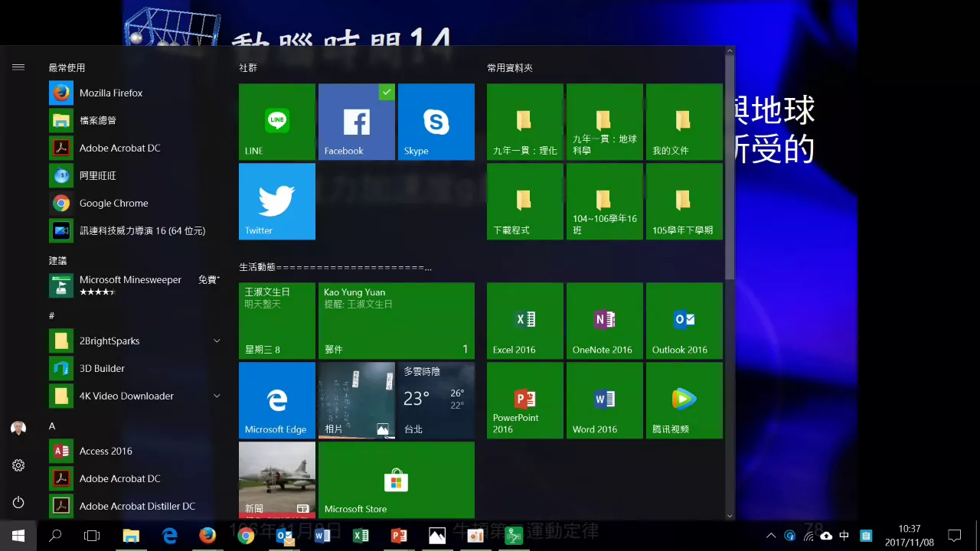
Task: Open Settings from the Start menu sidebar
Action: 18,465
